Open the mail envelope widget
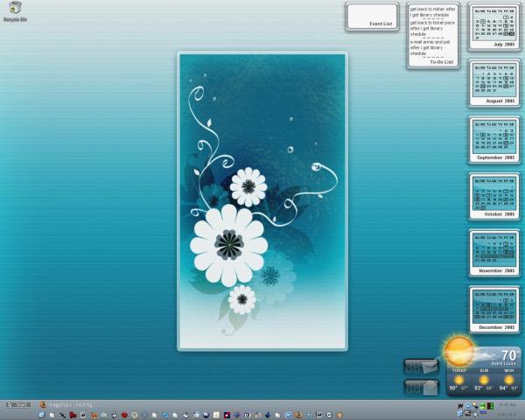Viewport: 525px width, 420px height. [422, 367]
